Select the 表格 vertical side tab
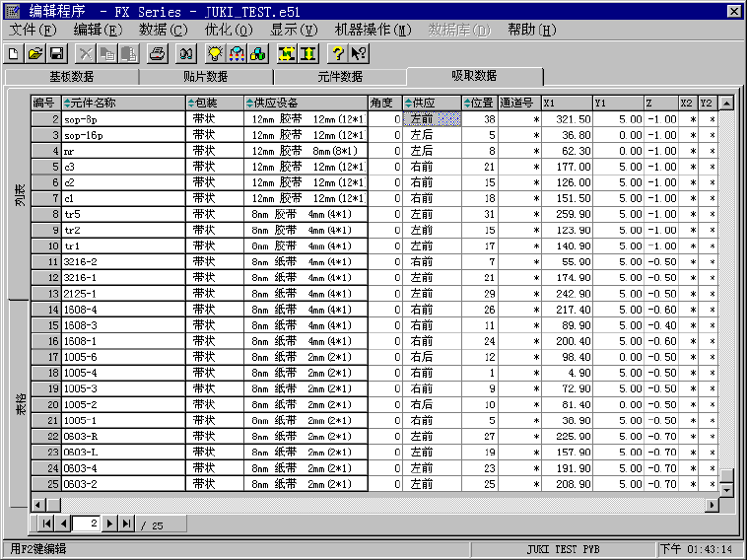The height and width of the screenshot is (560, 748). click(21, 404)
